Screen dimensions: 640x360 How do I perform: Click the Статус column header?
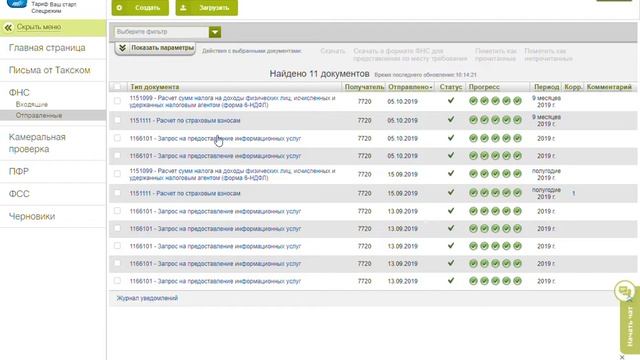click(451, 87)
